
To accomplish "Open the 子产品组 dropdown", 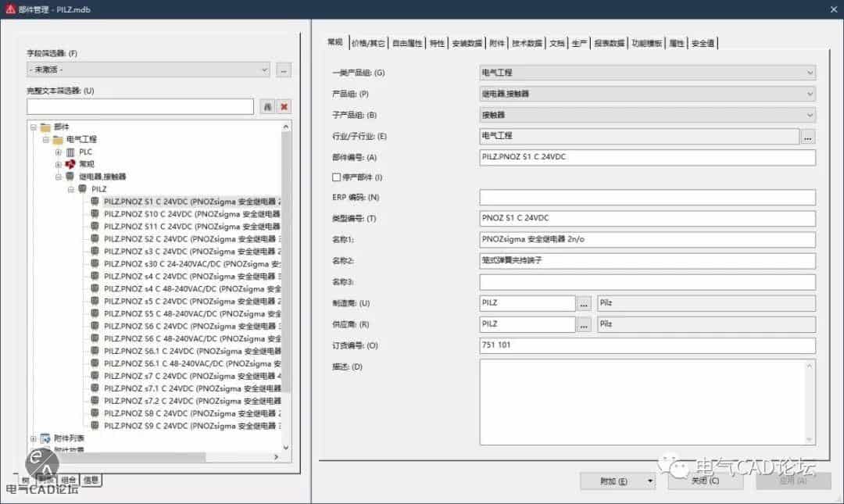I will 648,115.
